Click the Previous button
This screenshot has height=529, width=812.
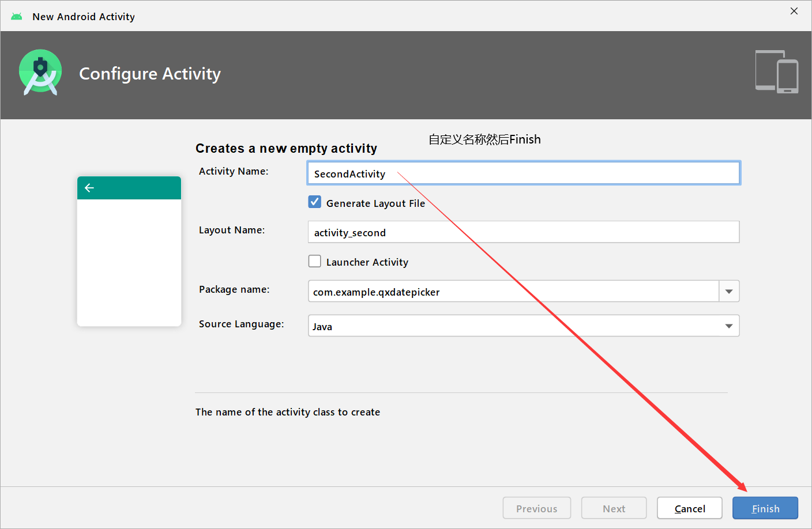point(537,508)
